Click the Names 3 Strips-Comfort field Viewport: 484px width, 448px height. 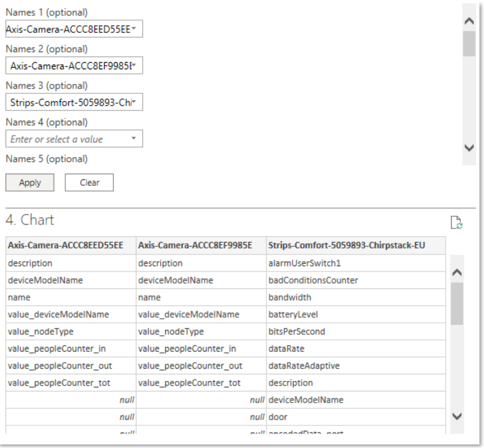(74, 102)
